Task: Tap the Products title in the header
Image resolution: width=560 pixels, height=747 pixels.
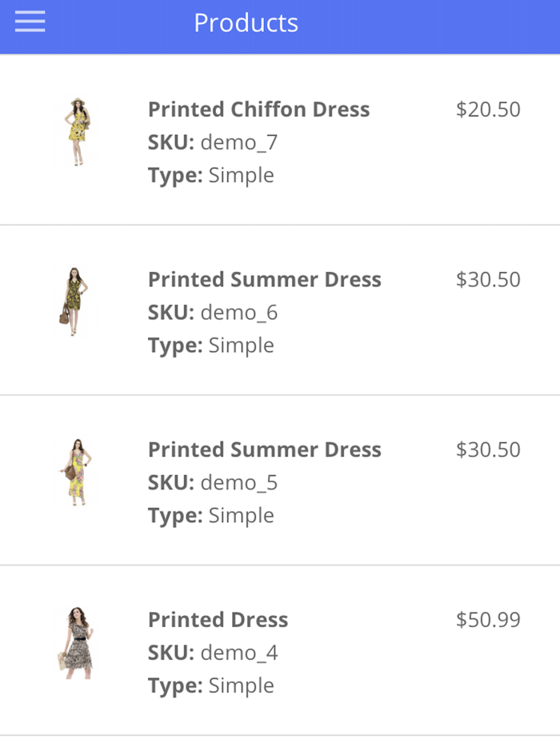Action: (x=245, y=23)
